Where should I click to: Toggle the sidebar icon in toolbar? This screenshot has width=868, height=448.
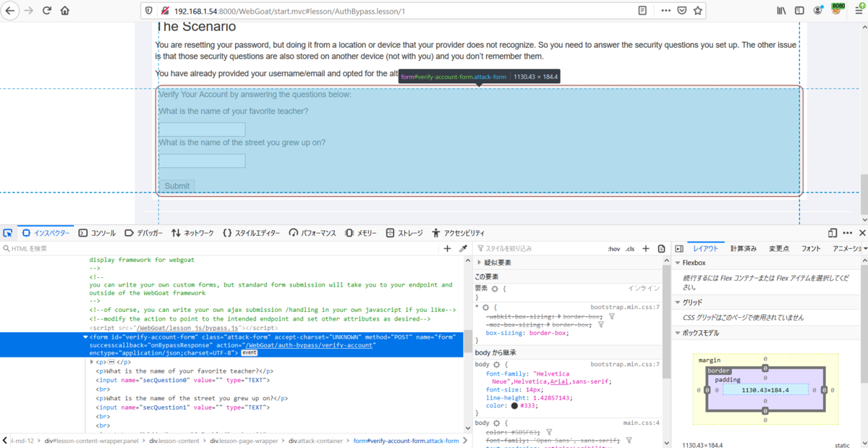click(799, 11)
